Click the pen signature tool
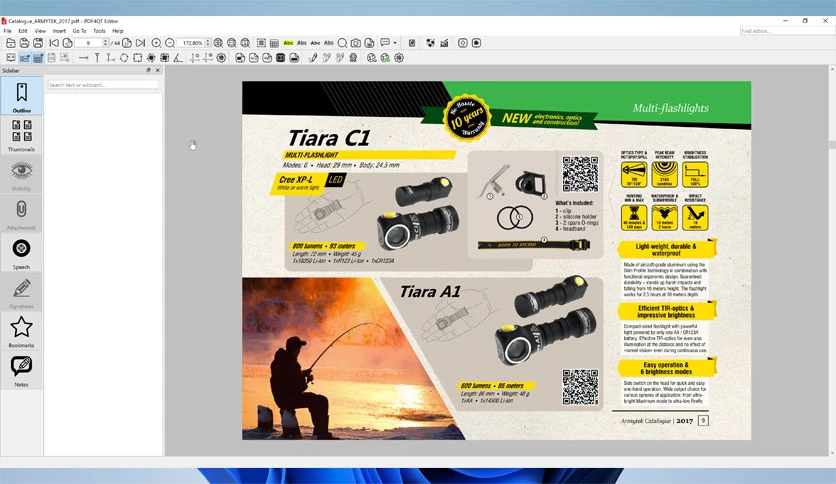The image size is (836, 484). coord(313,58)
